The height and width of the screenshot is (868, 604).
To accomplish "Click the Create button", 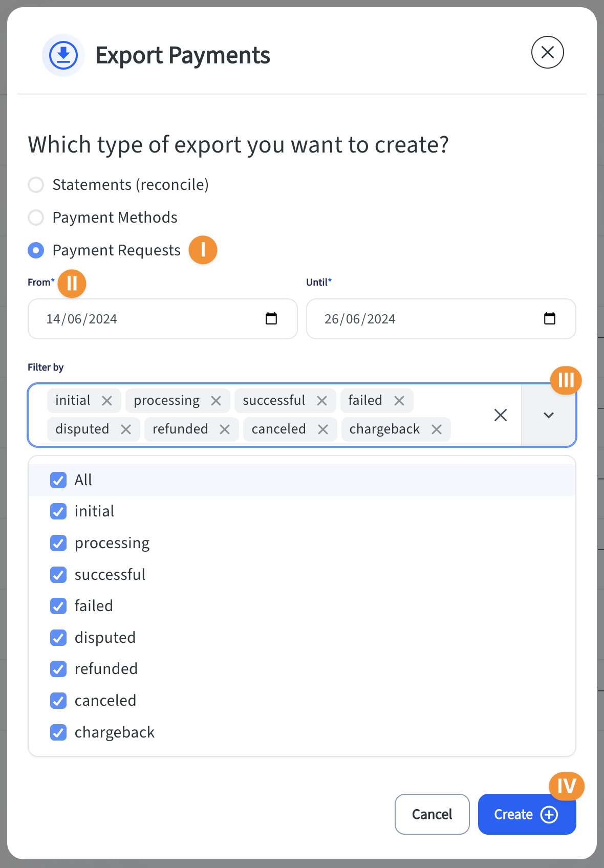I will 527,814.
